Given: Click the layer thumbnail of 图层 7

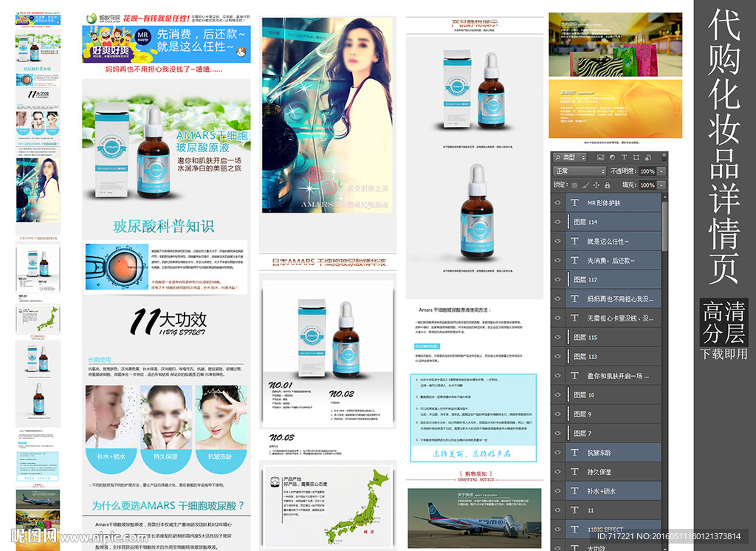Looking at the screenshot, I should tap(568, 434).
